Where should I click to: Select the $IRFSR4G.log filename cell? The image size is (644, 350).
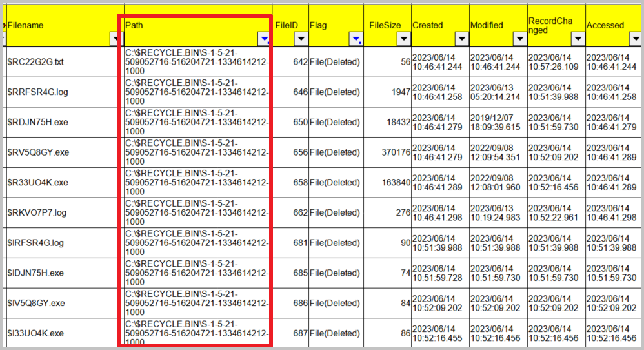tap(65, 243)
